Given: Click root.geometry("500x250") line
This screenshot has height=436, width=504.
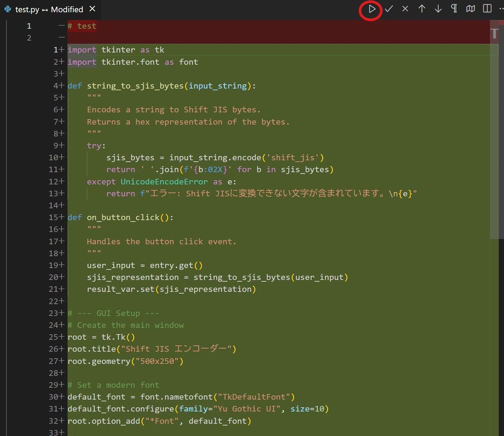Looking at the screenshot, I should point(125,361).
